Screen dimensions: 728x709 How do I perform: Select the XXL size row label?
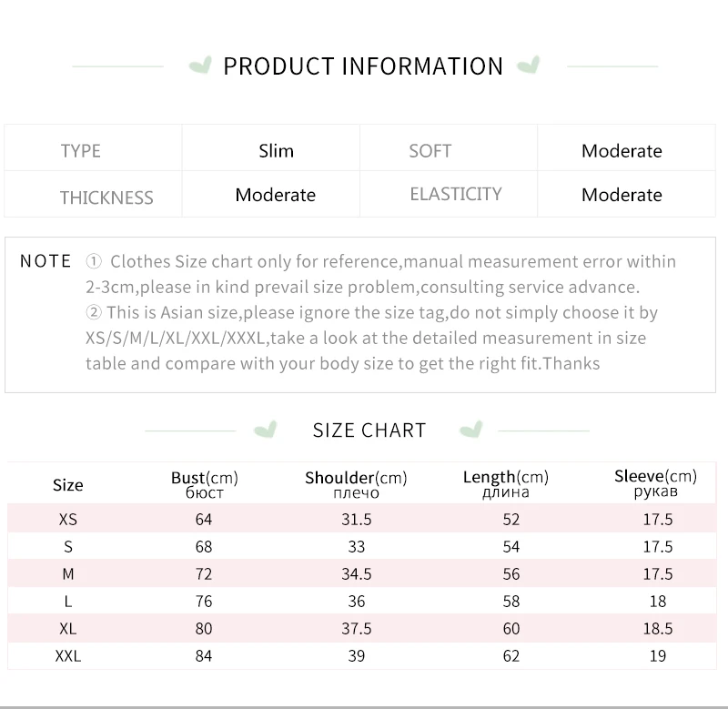68,655
